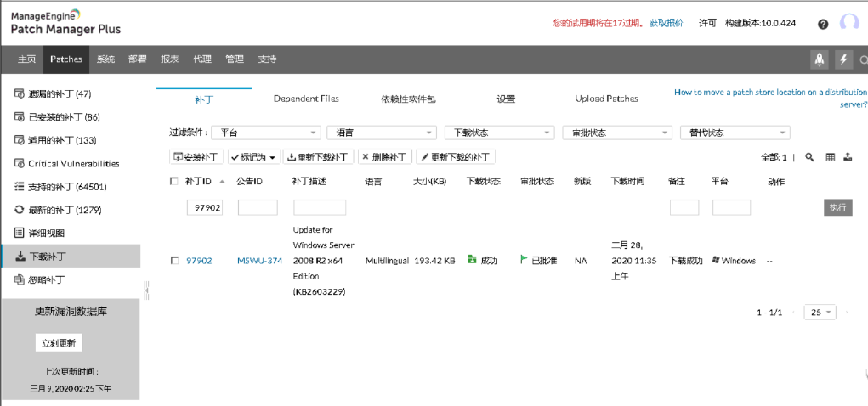Viewport: 868px width, 406px height.
Task: Focus the 公告ID filter input
Action: click(x=258, y=208)
